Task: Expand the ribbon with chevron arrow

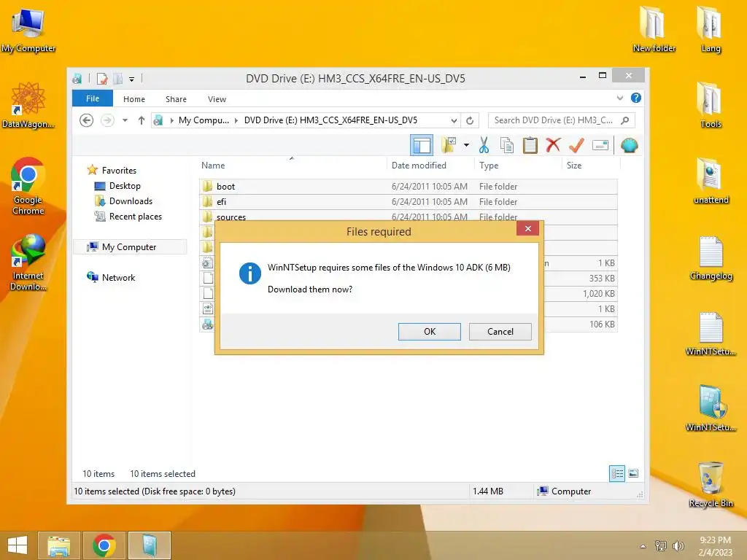Action: coord(620,98)
